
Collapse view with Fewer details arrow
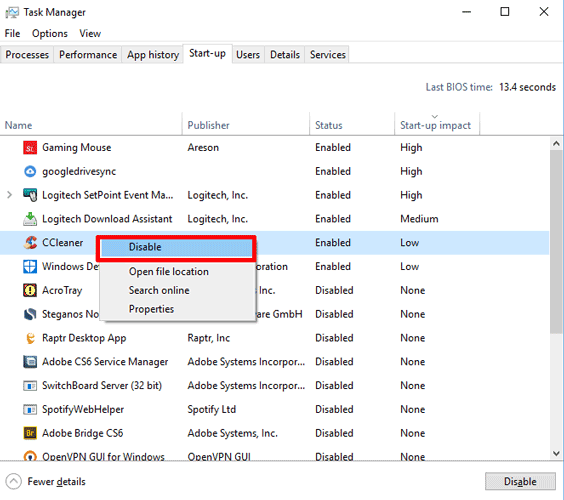point(14,481)
